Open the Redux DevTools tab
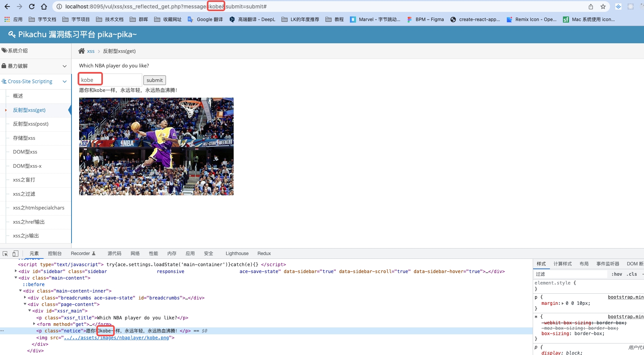Screen dimensions: 644x355 pyautogui.click(x=264, y=254)
